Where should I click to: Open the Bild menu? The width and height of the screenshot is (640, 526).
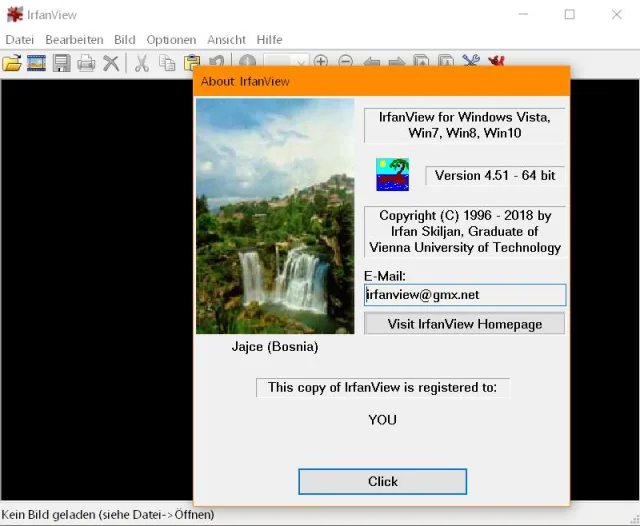pyautogui.click(x=124, y=40)
